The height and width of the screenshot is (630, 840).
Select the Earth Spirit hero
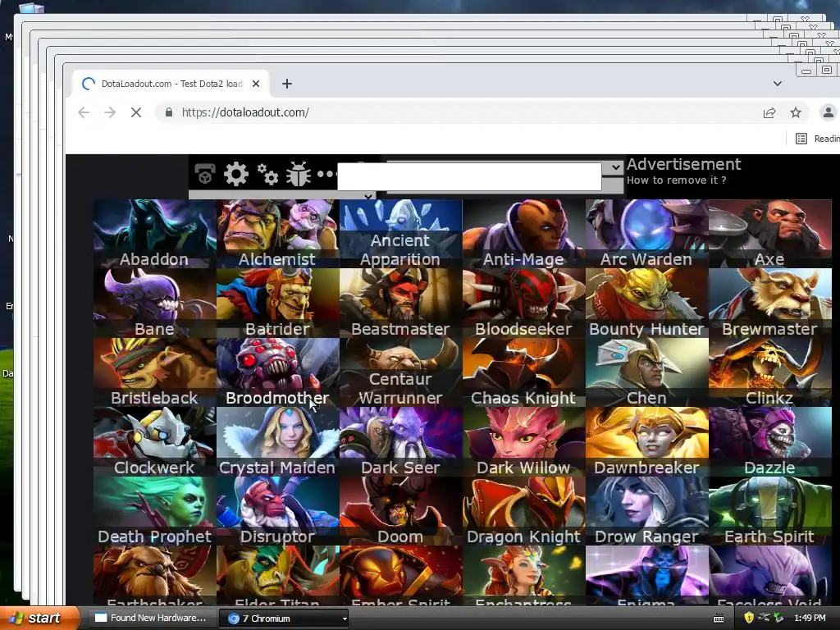pos(769,510)
